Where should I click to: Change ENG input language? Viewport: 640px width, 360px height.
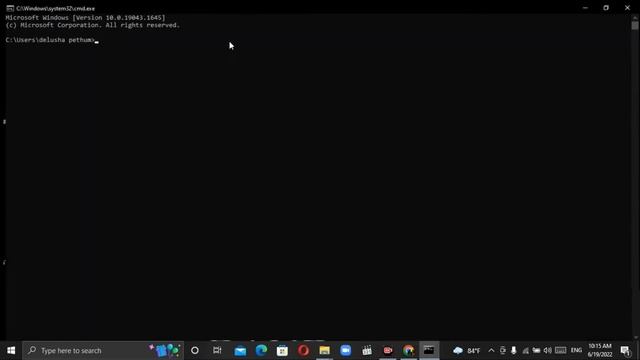(x=576, y=351)
